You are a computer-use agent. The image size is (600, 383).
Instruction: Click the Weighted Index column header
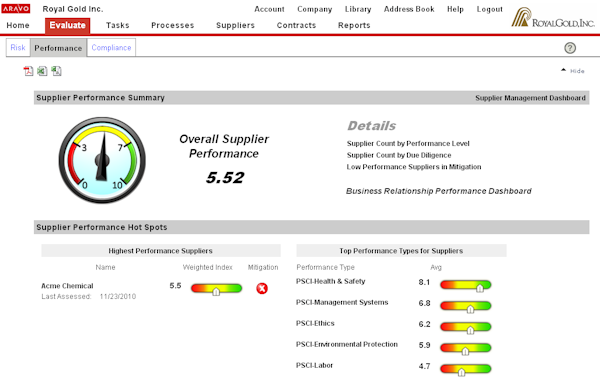(x=208, y=267)
